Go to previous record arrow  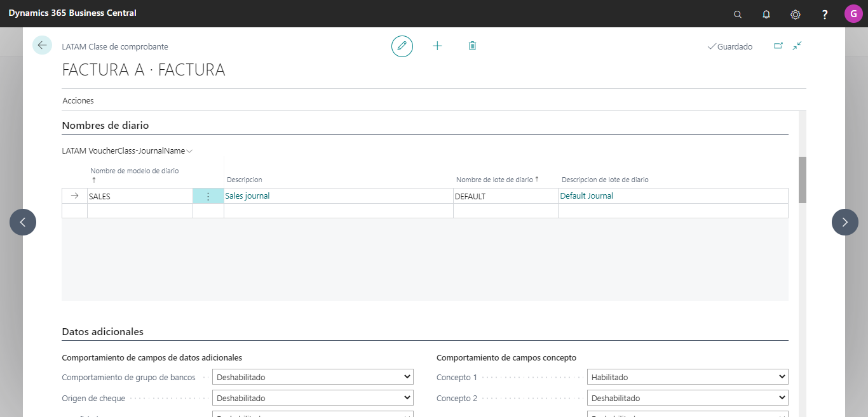point(23,222)
